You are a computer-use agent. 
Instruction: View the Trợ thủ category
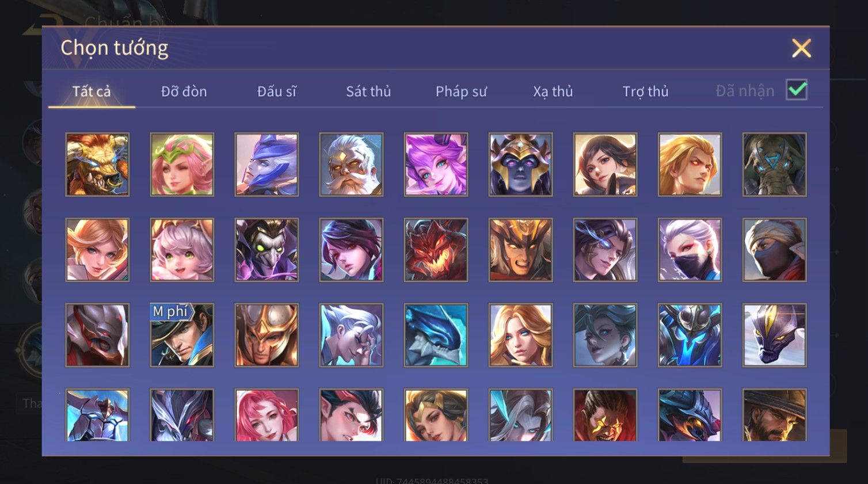tap(645, 91)
